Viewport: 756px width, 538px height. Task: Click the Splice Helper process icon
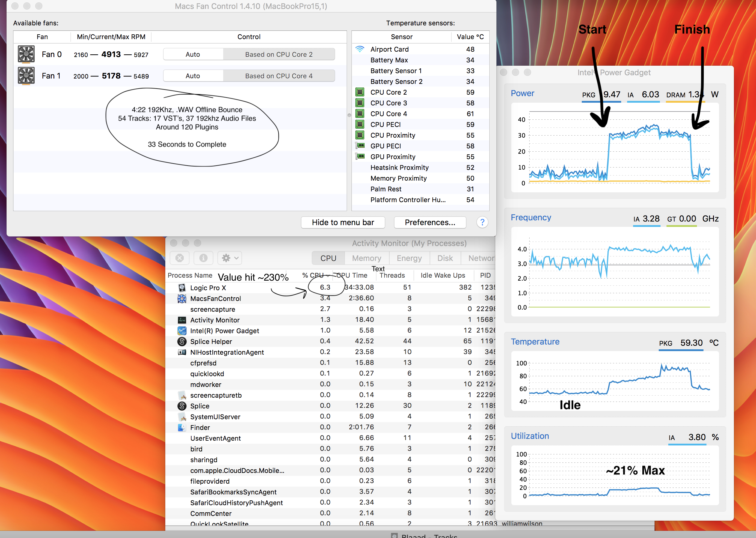(182, 341)
